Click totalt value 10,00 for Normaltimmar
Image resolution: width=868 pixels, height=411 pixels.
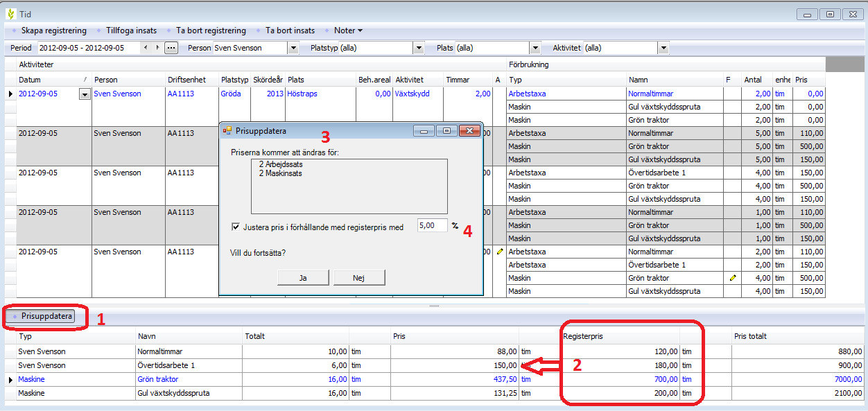coord(336,351)
